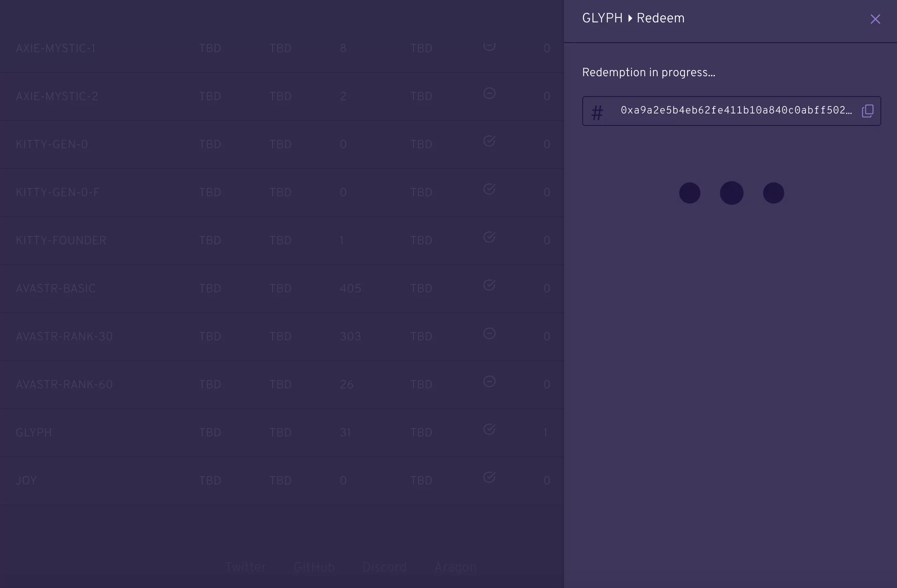Click the AXIE-MYSTIC-2 minus circle status icon

click(489, 94)
